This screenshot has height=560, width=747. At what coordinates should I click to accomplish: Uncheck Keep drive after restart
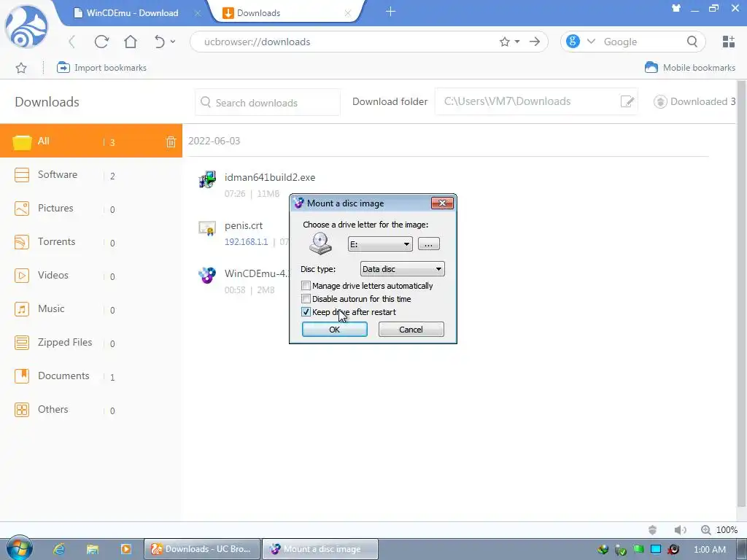pos(306,312)
